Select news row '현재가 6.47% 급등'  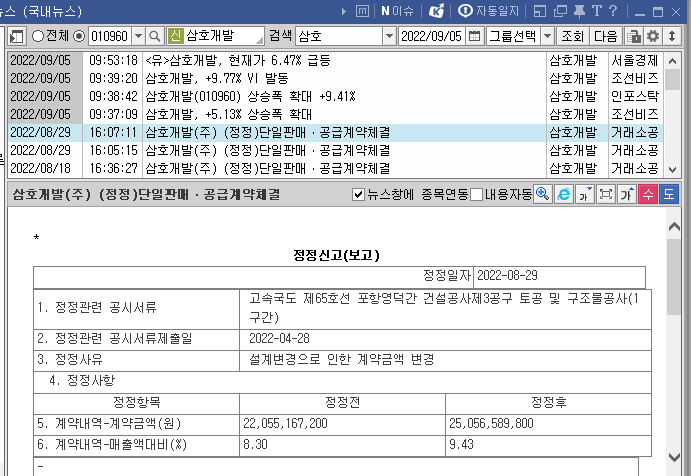(x=335, y=60)
